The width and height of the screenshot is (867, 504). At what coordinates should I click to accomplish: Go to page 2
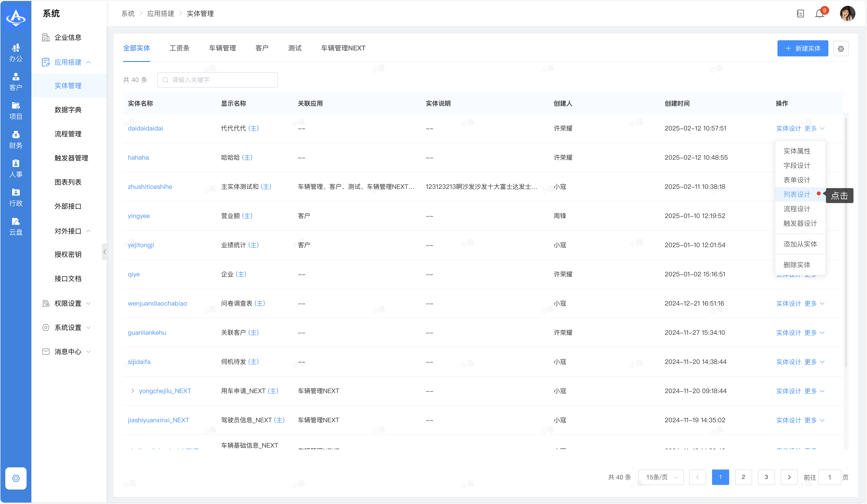(743, 477)
